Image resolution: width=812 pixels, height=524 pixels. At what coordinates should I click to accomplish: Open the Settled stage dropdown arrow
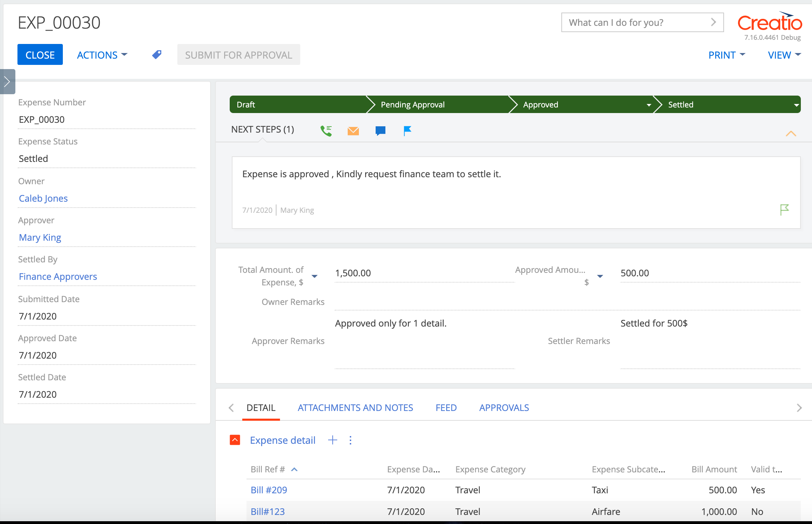pos(795,104)
